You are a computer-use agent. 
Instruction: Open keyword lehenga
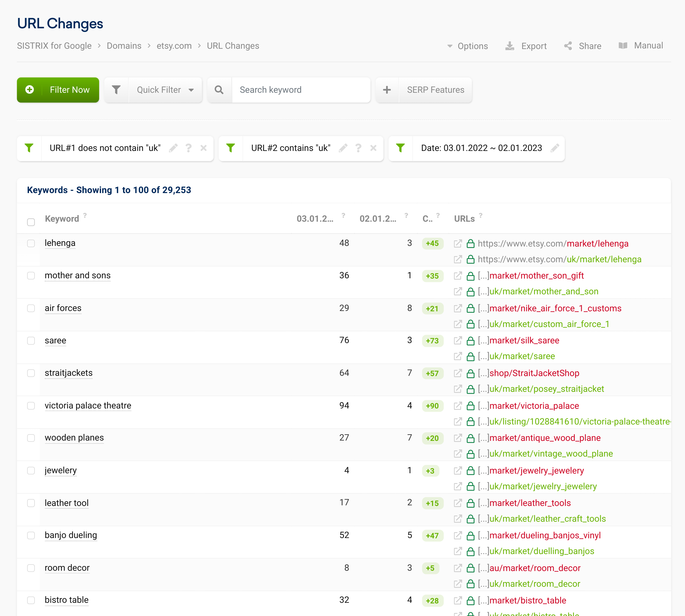[x=60, y=243]
